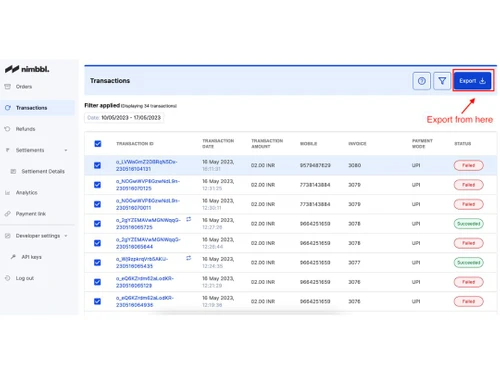Click invoice number 3080 cell
Image resolution: width=500 pixels, height=375 pixels.
coord(355,165)
